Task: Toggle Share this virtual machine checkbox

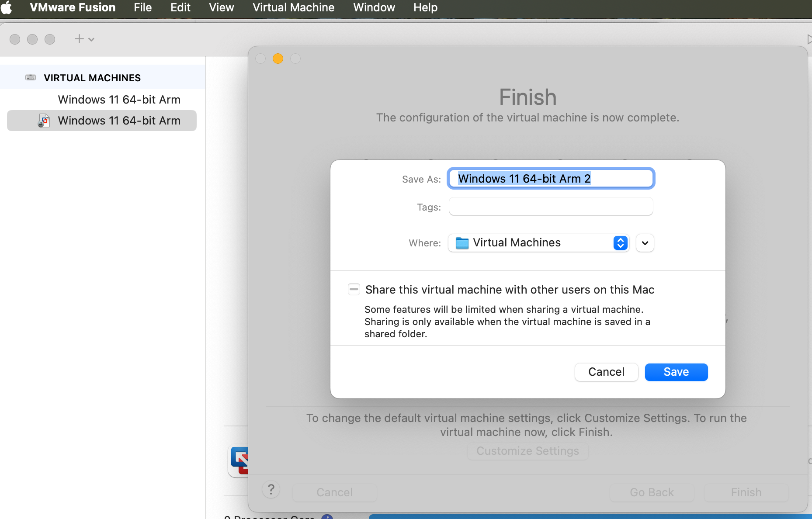Action: (x=354, y=289)
